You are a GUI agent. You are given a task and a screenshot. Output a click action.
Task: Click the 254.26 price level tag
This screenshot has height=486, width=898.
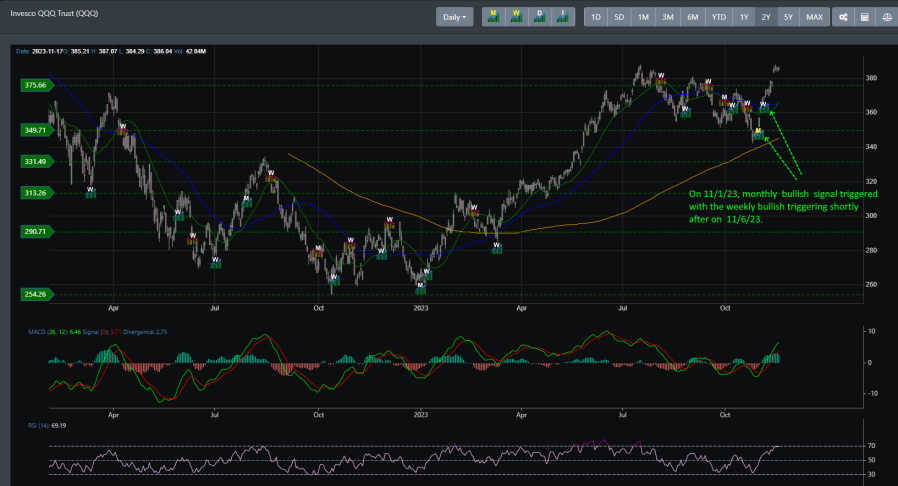pos(36,294)
